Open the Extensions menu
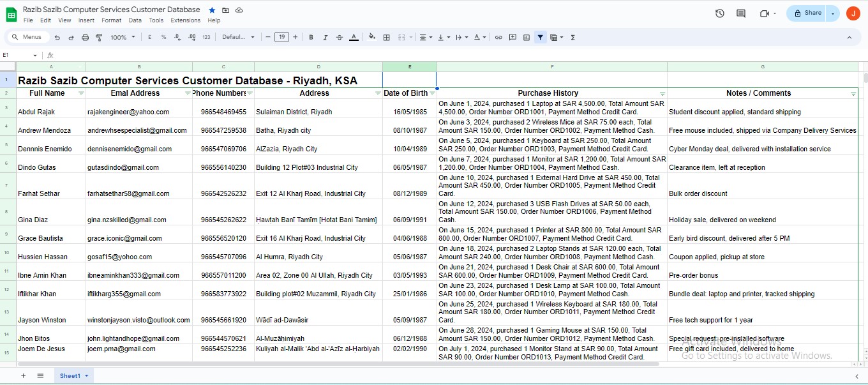Image resolution: width=868 pixels, height=385 pixels. (185, 20)
